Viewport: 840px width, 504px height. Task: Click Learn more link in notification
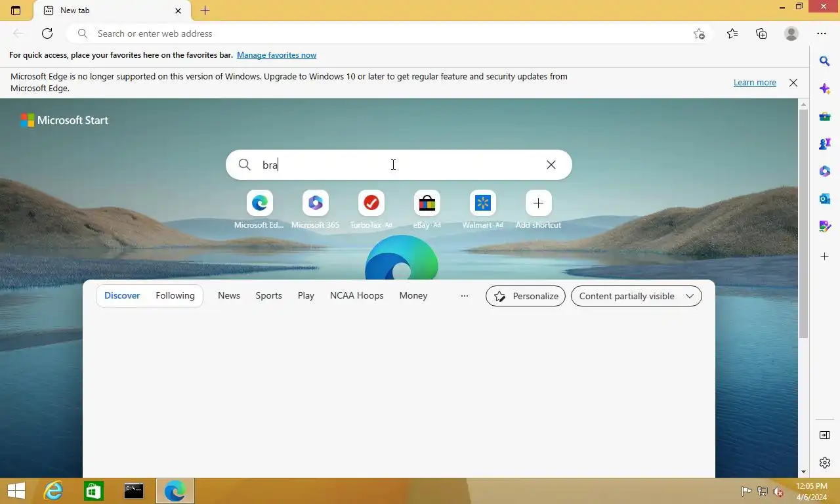755,83
